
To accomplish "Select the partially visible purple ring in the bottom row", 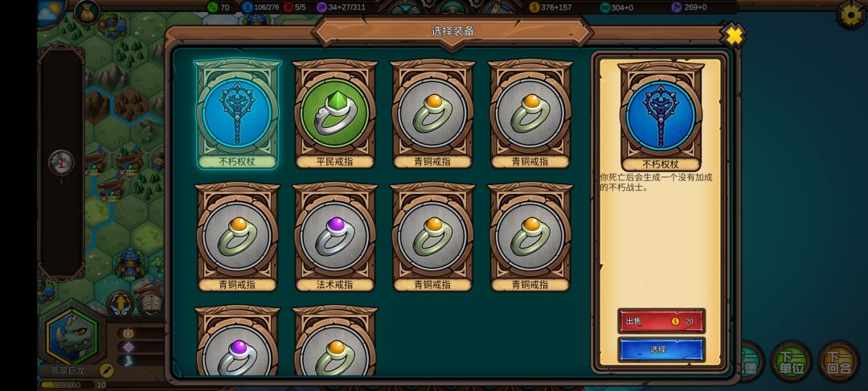I will click(237, 342).
